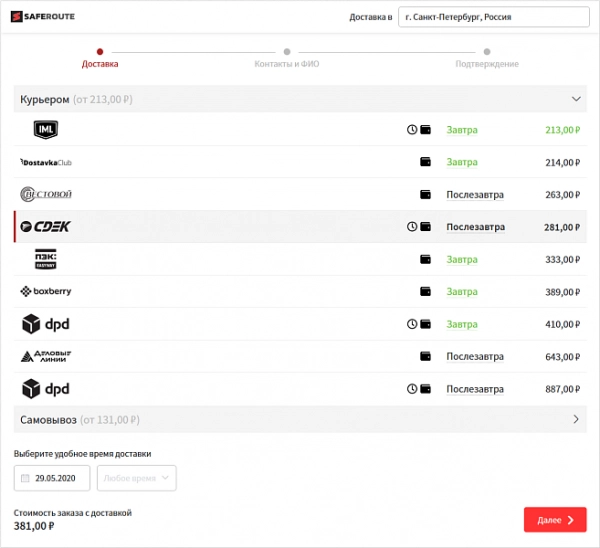Click the calendar icon in the date field
Viewport: 600px width, 548px height.
click(x=25, y=478)
